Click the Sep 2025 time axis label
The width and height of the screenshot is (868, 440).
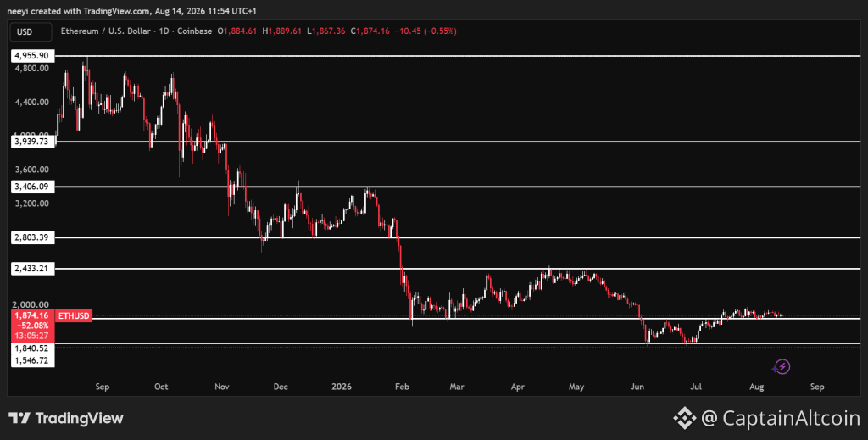click(x=103, y=387)
